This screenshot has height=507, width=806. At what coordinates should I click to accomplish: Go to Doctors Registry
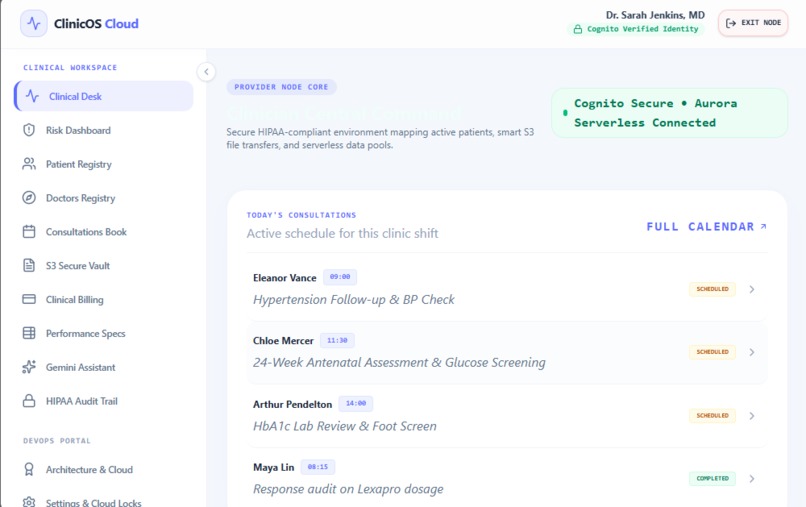pyautogui.click(x=104, y=198)
